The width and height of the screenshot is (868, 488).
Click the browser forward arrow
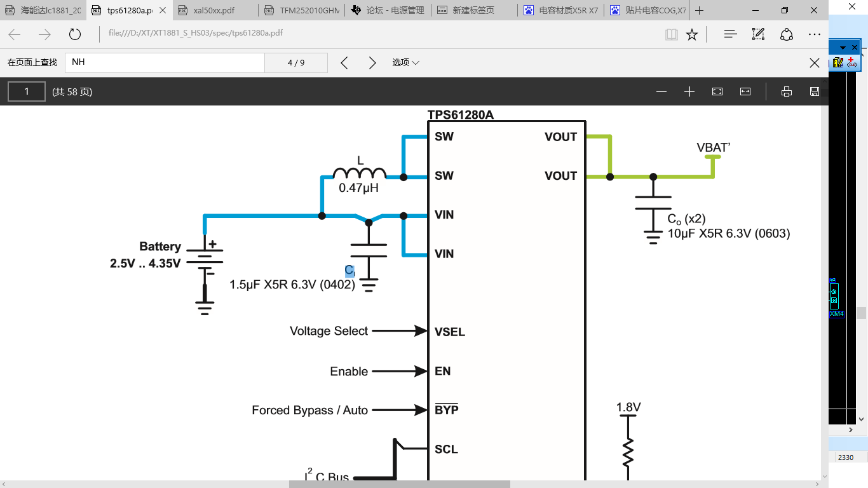pyautogui.click(x=44, y=34)
